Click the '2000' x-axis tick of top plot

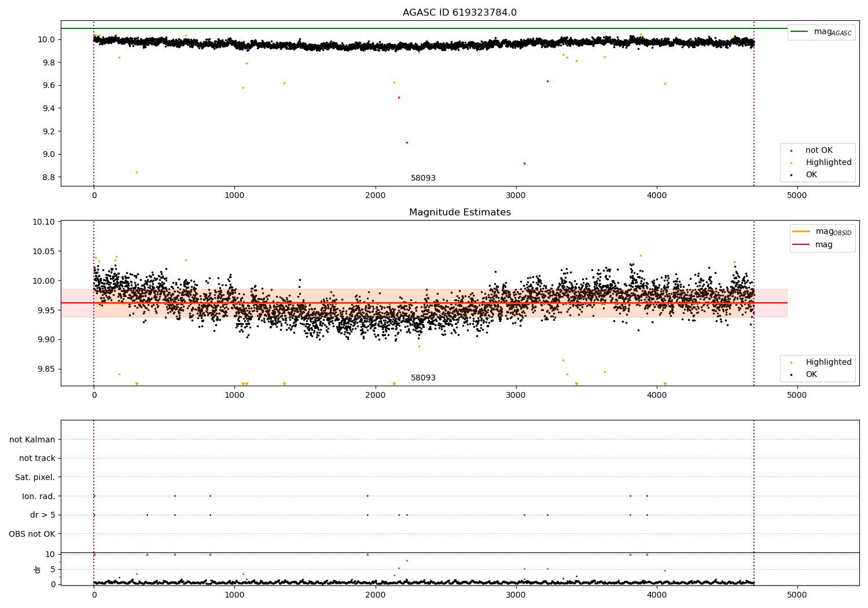click(375, 196)
